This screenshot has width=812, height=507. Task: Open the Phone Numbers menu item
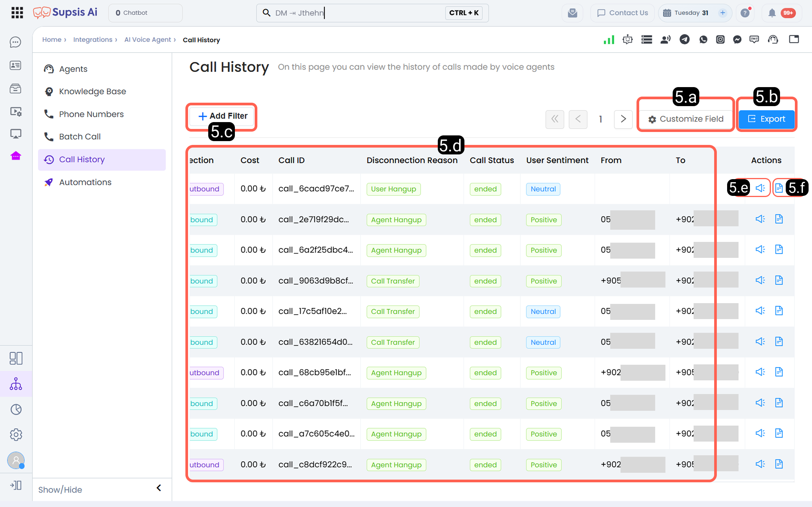[x=102, y=114]
